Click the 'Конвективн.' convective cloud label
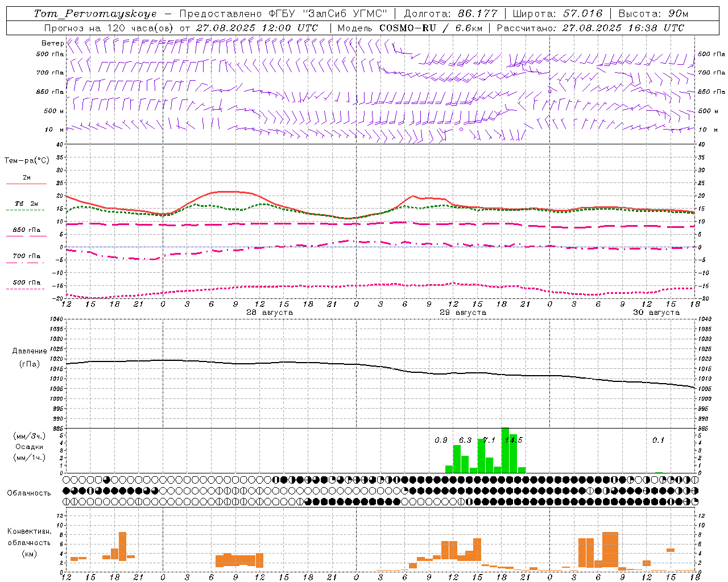This screenshot has width=728, height=582. click(30, 531)
